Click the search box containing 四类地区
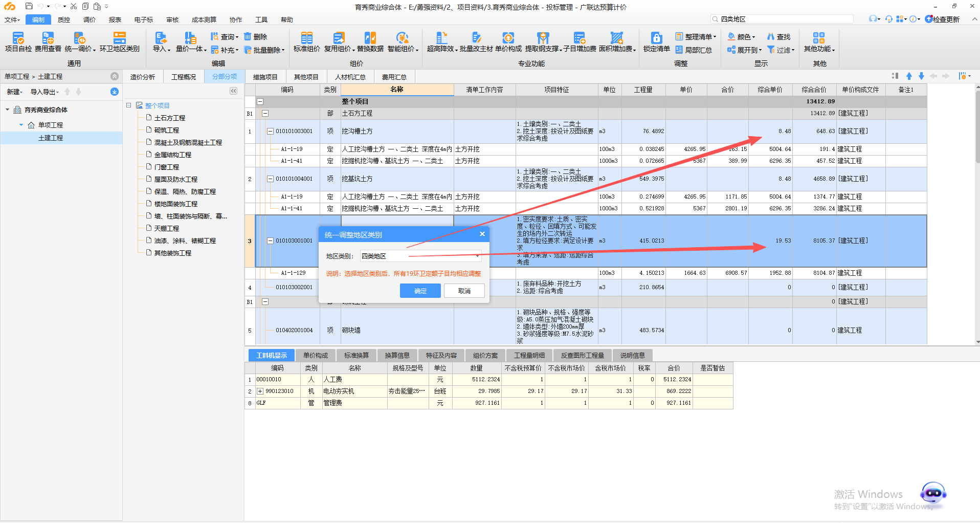Viewport: 980px width, 523px height. coord(782,19)
